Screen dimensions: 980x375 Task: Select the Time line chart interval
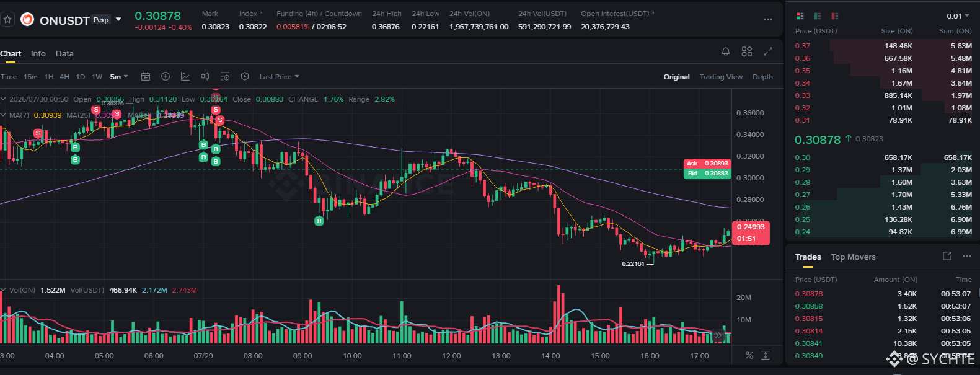(9, 77)
